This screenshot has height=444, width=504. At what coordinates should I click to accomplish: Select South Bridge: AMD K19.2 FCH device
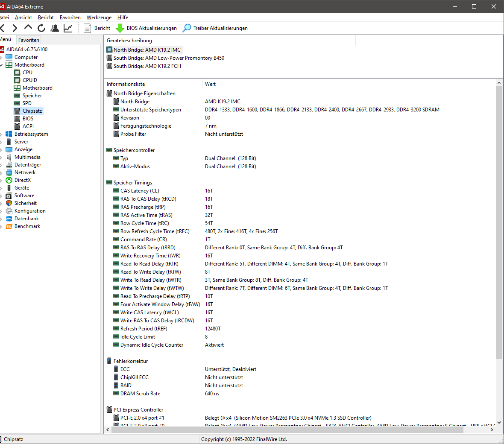144,66
